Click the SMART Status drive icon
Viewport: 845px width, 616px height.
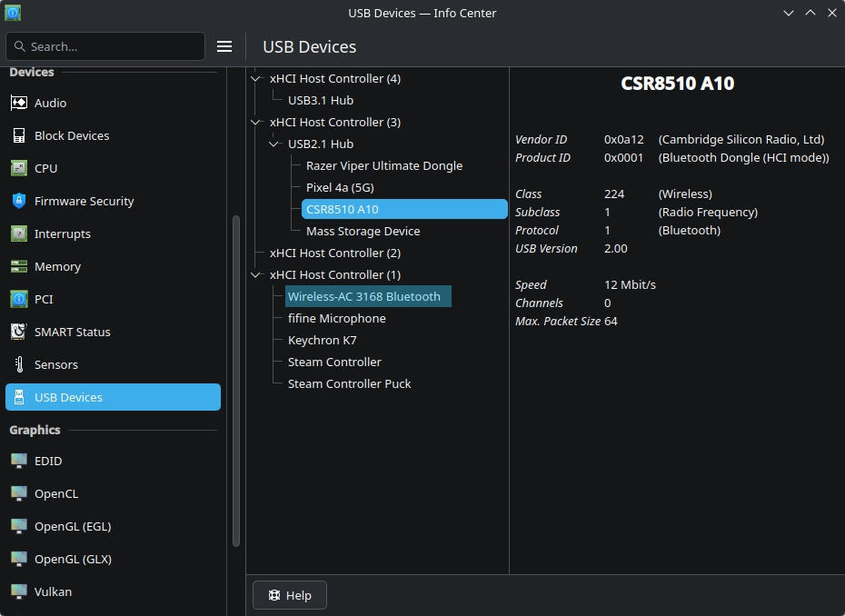coord(19,332)
